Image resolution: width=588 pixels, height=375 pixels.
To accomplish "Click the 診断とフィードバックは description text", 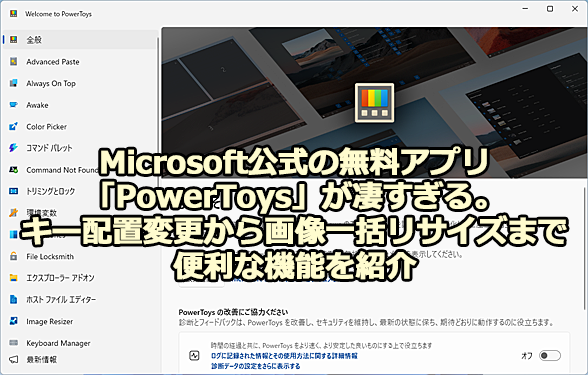I will [366, 322].
